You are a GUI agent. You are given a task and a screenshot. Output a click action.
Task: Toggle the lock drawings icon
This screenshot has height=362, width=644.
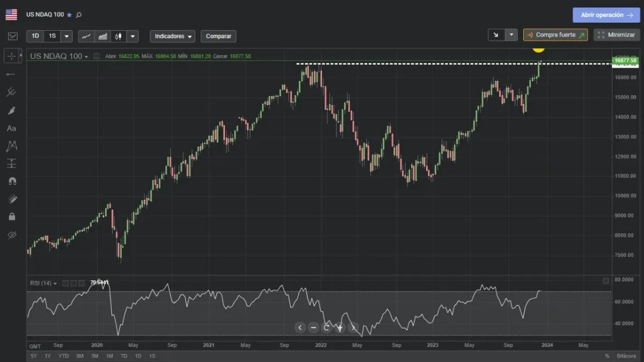(12, 217)
